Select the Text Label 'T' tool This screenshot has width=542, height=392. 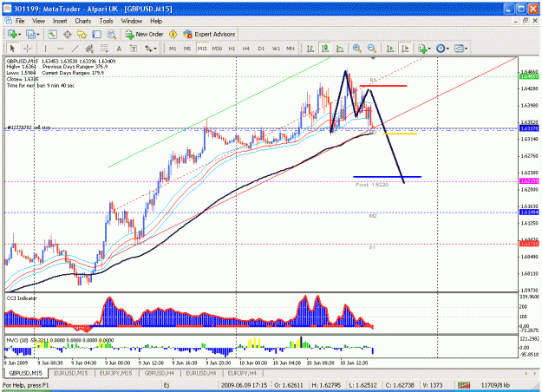[x=134, y=49]
